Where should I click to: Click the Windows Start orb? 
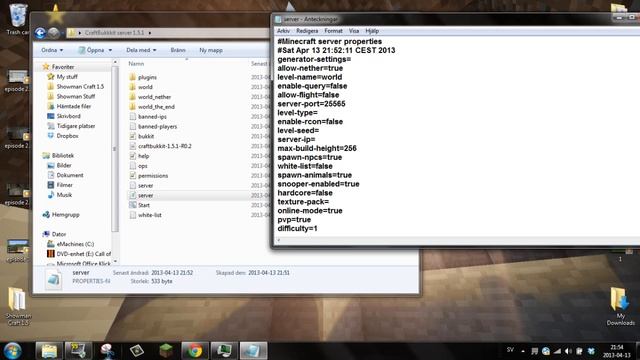pyautogui.click(x=13, y=351)
